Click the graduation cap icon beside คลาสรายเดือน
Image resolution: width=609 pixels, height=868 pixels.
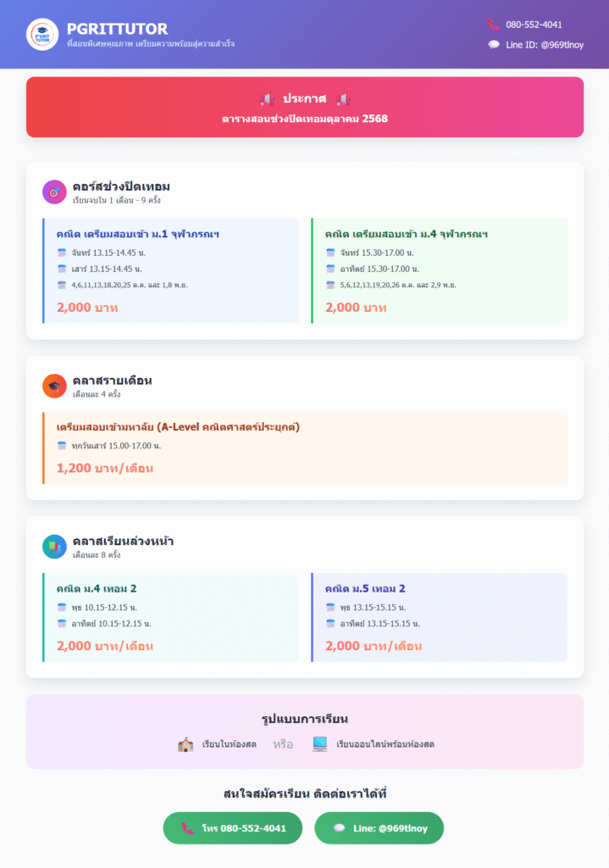click(x=54, y=386)
